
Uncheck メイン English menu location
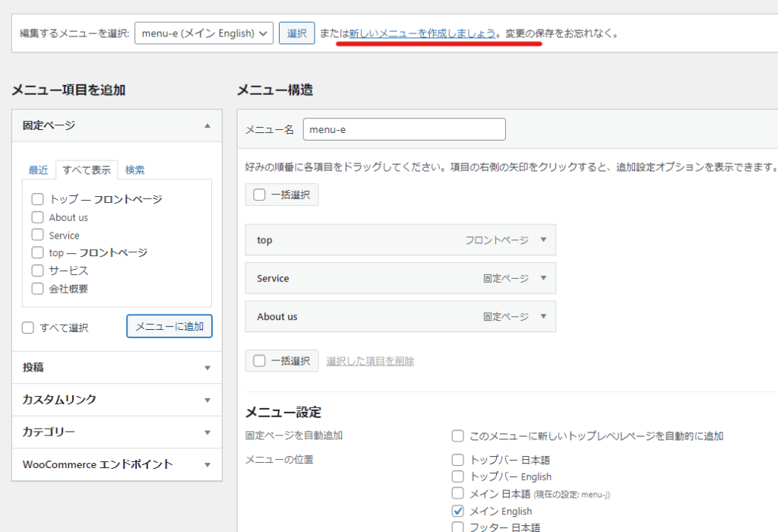click(x=457, y=511)
